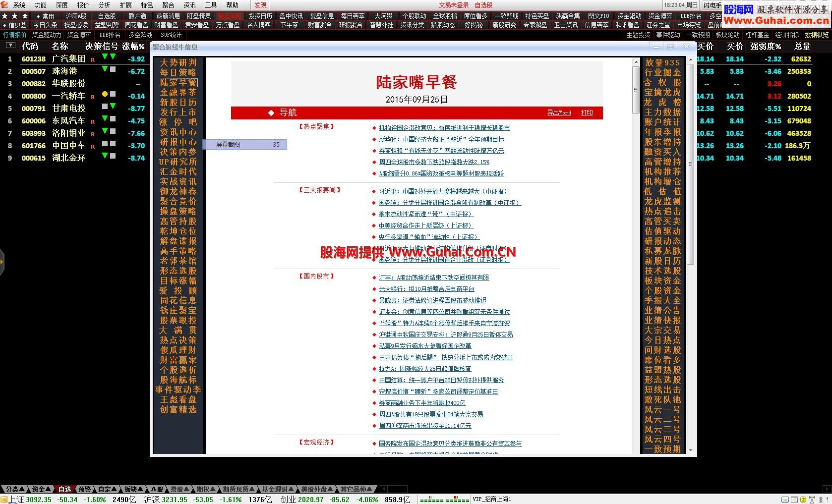Open the 系统 menu
832x504 pixels.
19,5
